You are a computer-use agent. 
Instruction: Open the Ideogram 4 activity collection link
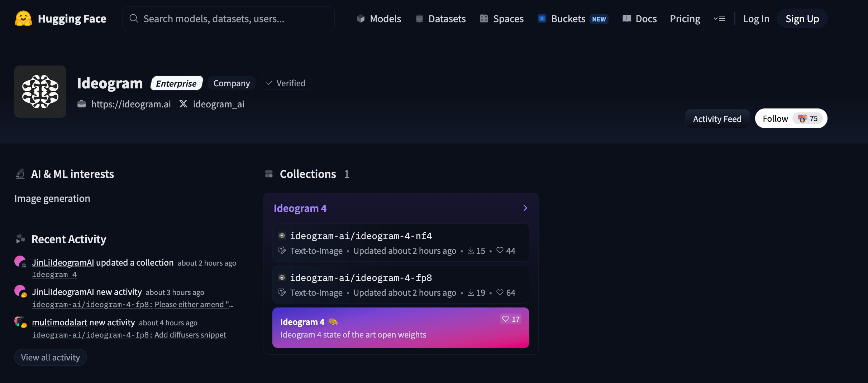(54, 275)
